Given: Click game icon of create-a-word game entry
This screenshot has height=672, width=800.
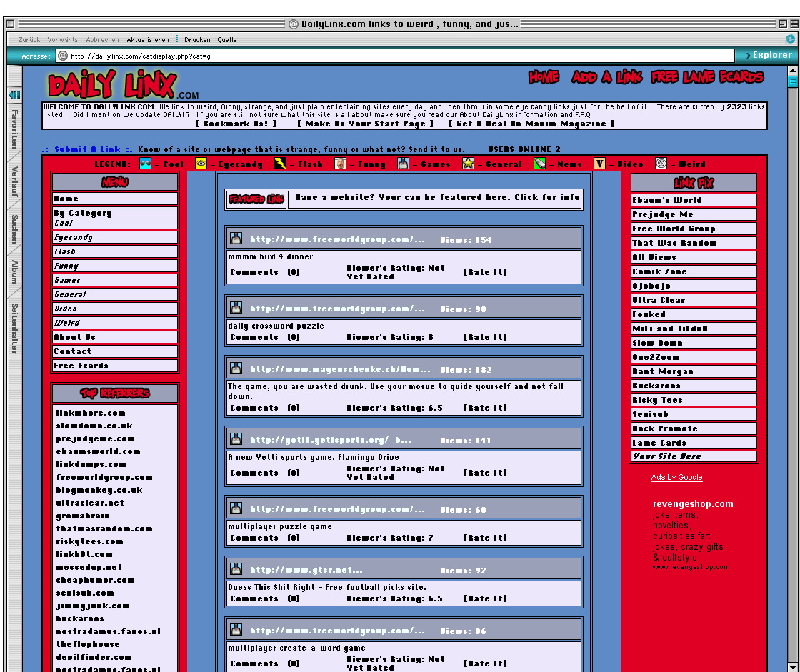Looking at the screenshot, I should pyautogui.click(x=236, y=629).
